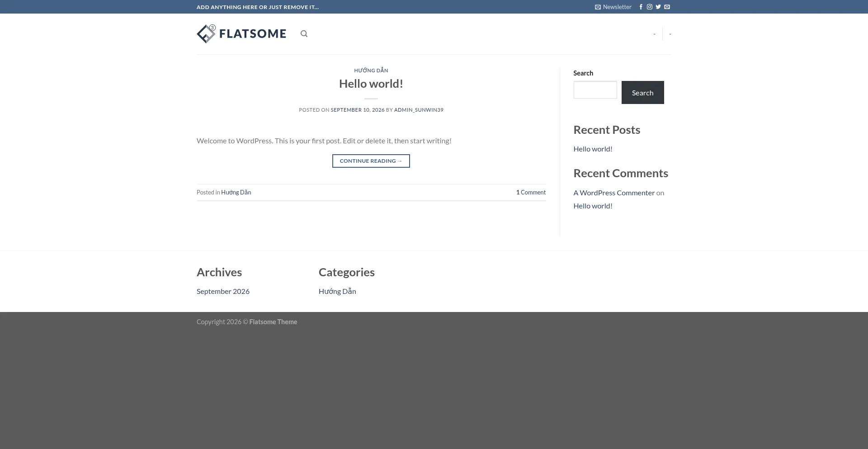Focus the sidebar search input field
This screenshot has height=449, width=868.
595,90
